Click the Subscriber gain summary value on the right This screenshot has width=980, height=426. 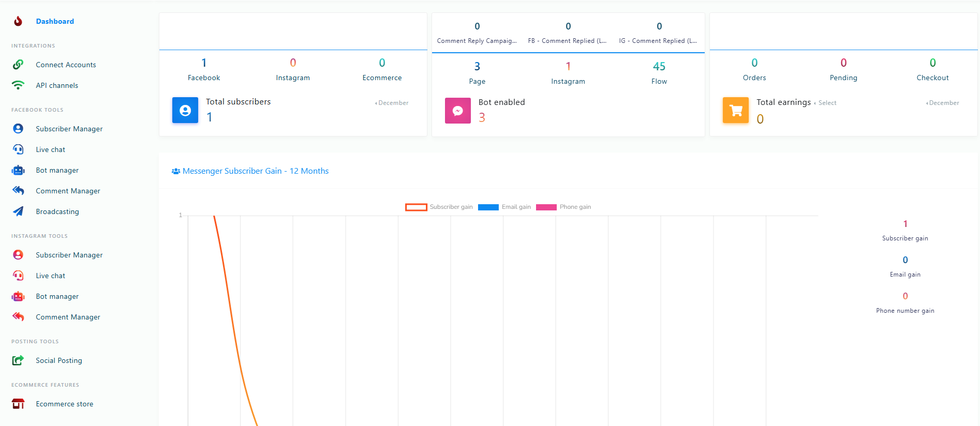coord(905,224)
